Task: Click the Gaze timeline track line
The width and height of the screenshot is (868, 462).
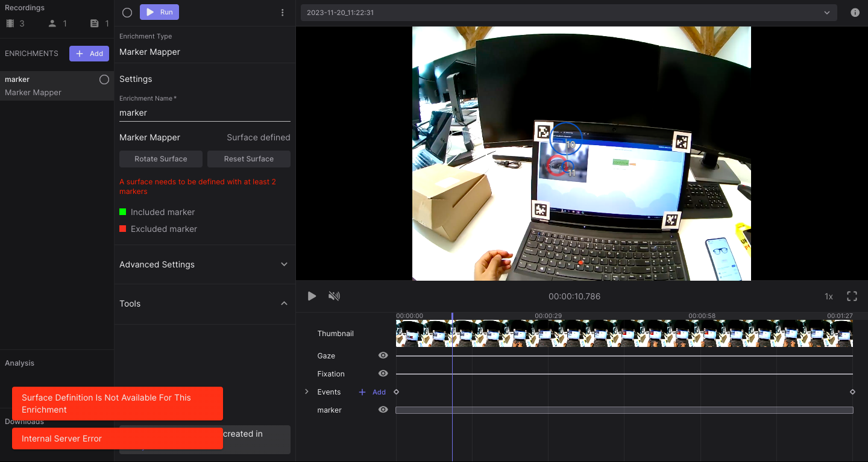Action: tap(624, 356)
